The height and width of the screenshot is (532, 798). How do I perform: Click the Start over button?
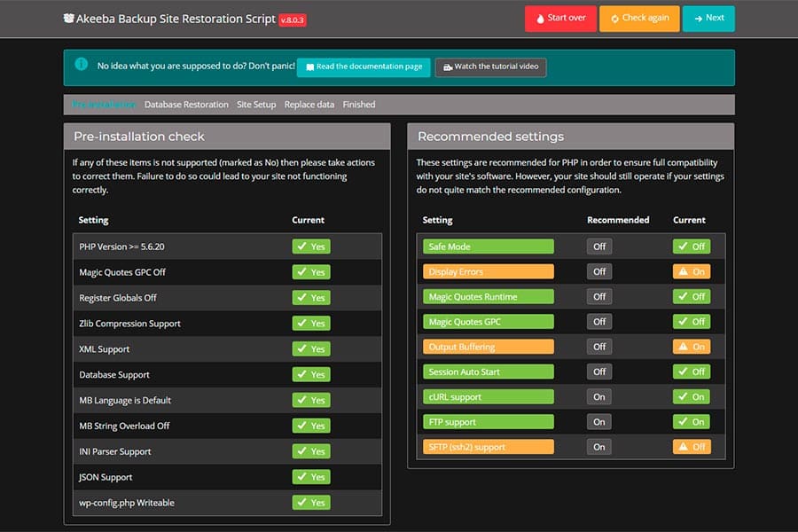pyautogui.click(x=560, y=19)
